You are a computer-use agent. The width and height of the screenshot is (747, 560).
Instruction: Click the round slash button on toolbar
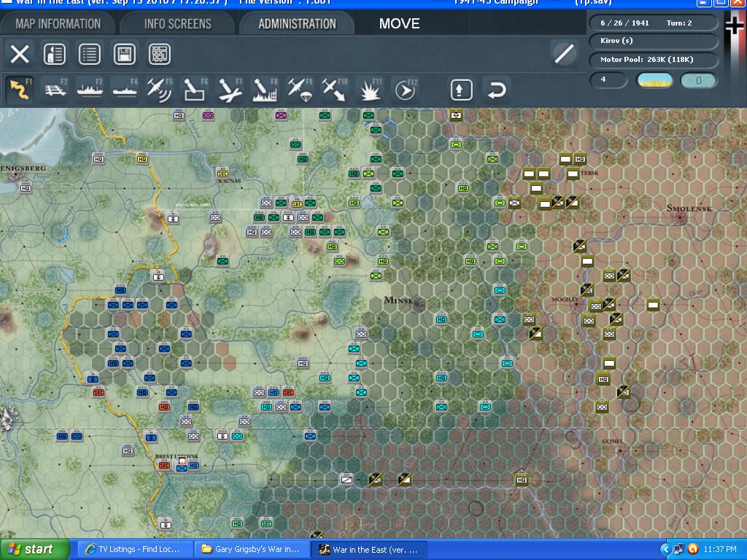pyautogui.click(x=564, y=53)
